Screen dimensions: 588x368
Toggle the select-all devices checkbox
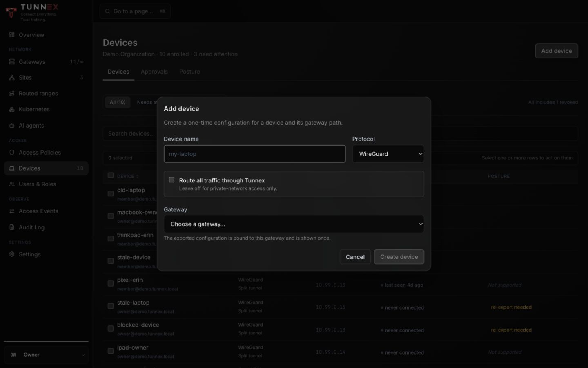pyautogui.click(x=111, y=175)
